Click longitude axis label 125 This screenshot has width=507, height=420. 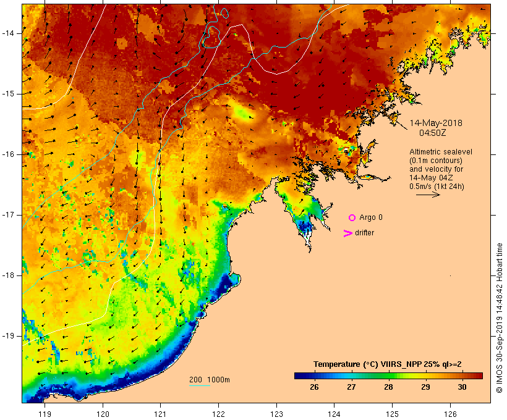pyautogui.click(x=392, y=414)
